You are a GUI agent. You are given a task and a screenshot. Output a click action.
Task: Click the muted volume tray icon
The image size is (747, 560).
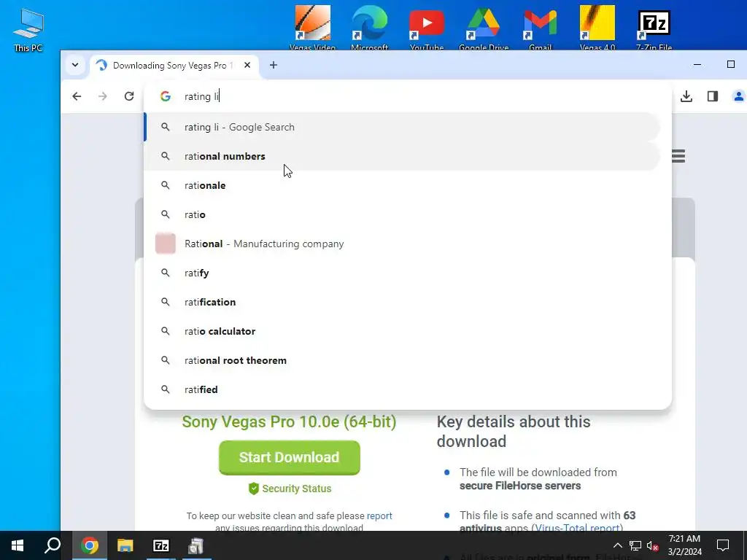pos(653,545)
